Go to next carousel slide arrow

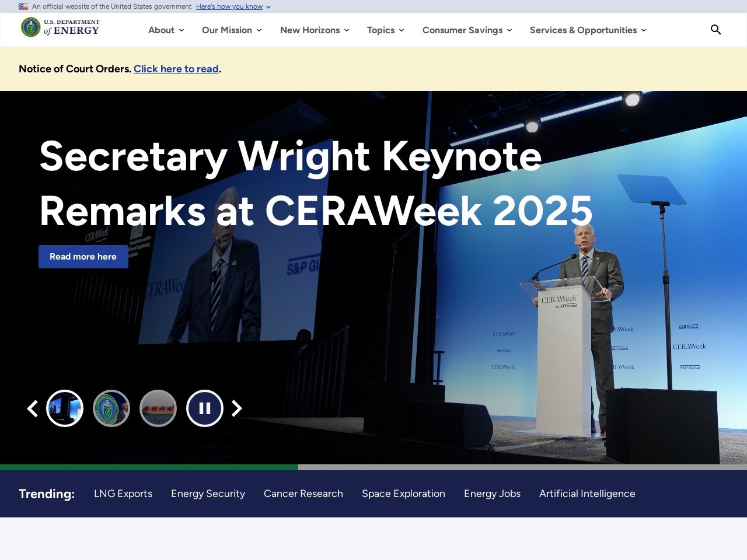click(x=236, y=408)
